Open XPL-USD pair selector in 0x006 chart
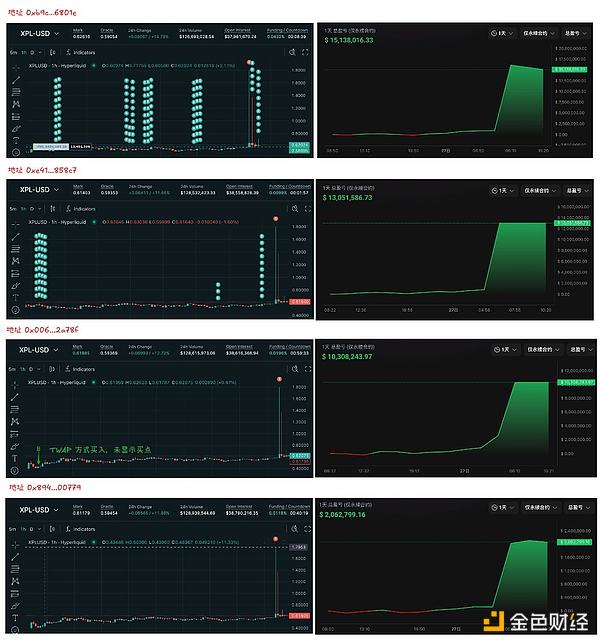The width and height of the screenshot is (600, 643). pos(39,350)
